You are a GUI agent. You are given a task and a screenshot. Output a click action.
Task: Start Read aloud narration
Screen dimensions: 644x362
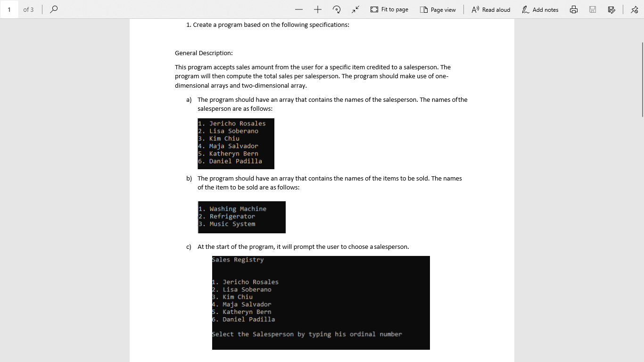[x=490, y=9]
